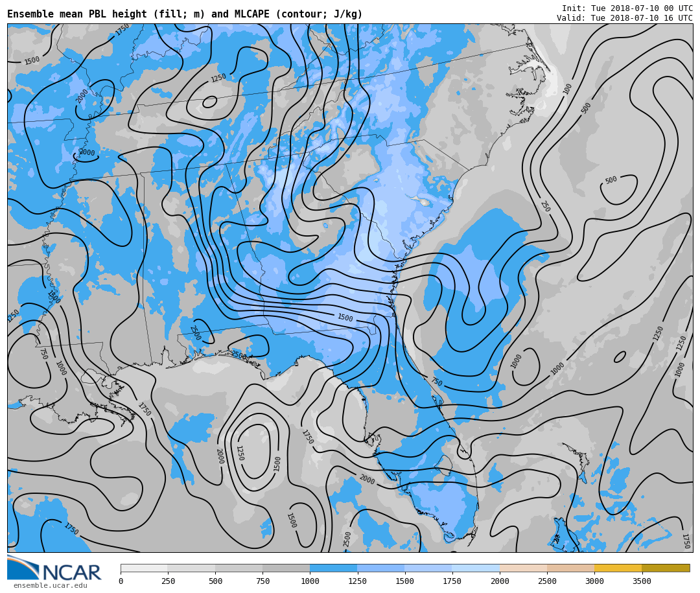Pick the 3000–3500 gold colorbar segment
This screenshot has width=700, height=593.
pyautogui.click(x=618, y=568)
